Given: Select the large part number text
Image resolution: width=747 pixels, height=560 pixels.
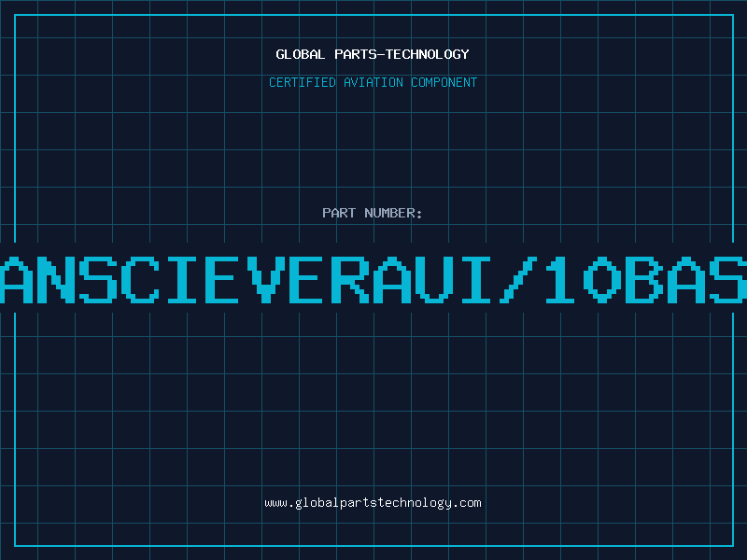Looking at the screenshot, I should 373,279.
